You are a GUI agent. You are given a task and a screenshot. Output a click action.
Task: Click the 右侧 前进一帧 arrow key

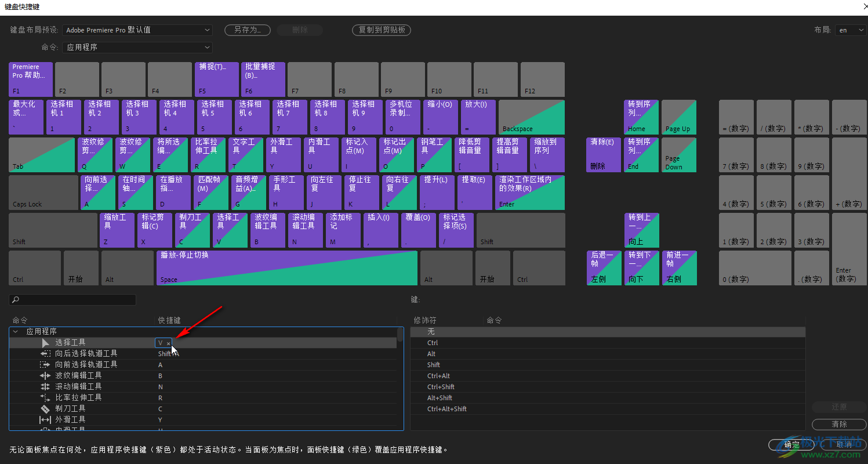coord(679,268)
